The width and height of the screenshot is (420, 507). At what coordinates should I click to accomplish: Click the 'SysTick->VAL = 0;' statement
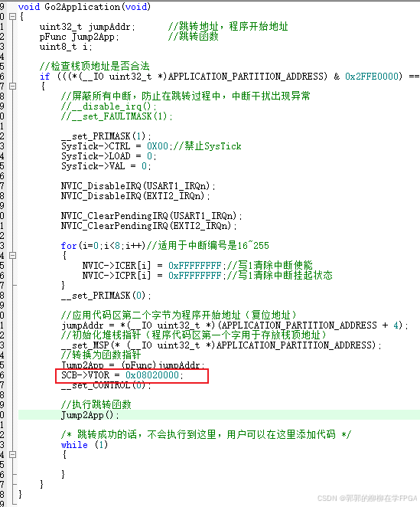pos(106,166)
